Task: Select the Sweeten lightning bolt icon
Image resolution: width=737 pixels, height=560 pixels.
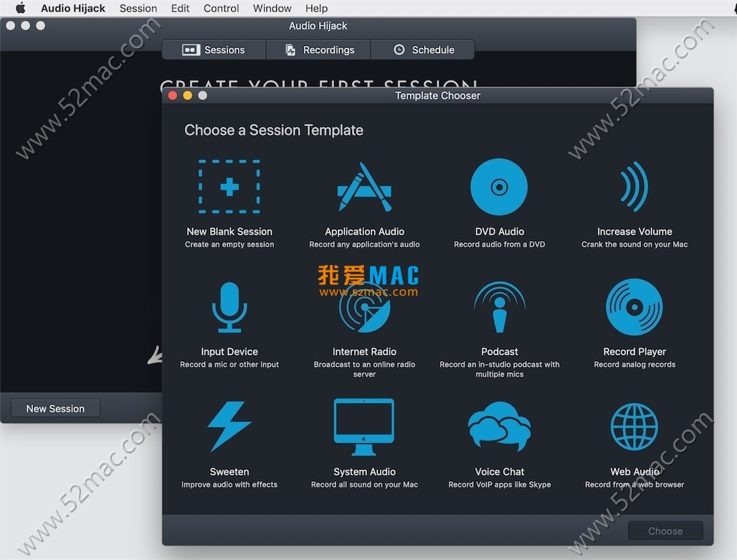Action: [230, 426]
